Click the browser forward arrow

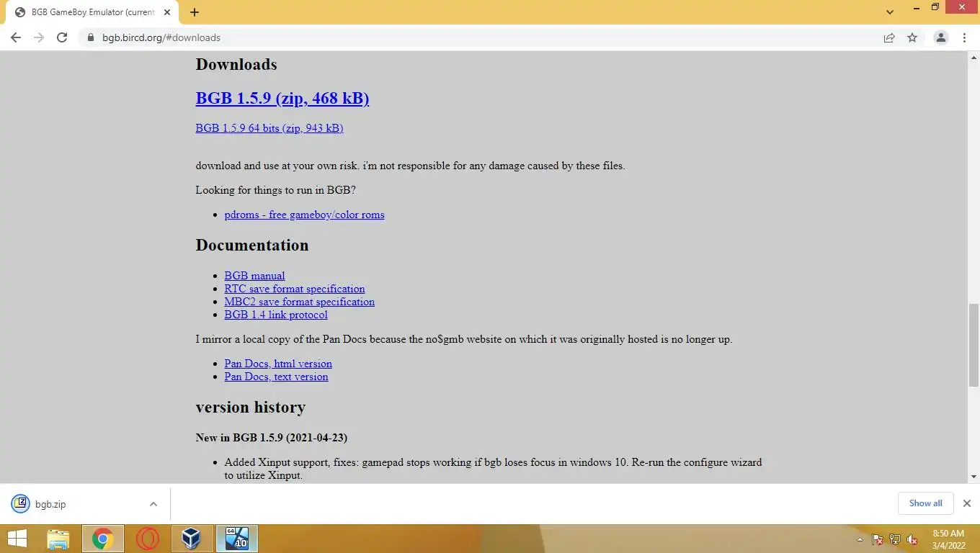click(x=39, y=37)
